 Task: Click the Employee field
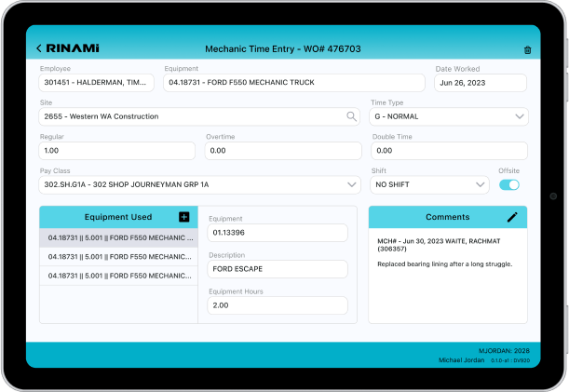(x=97, y=83)
